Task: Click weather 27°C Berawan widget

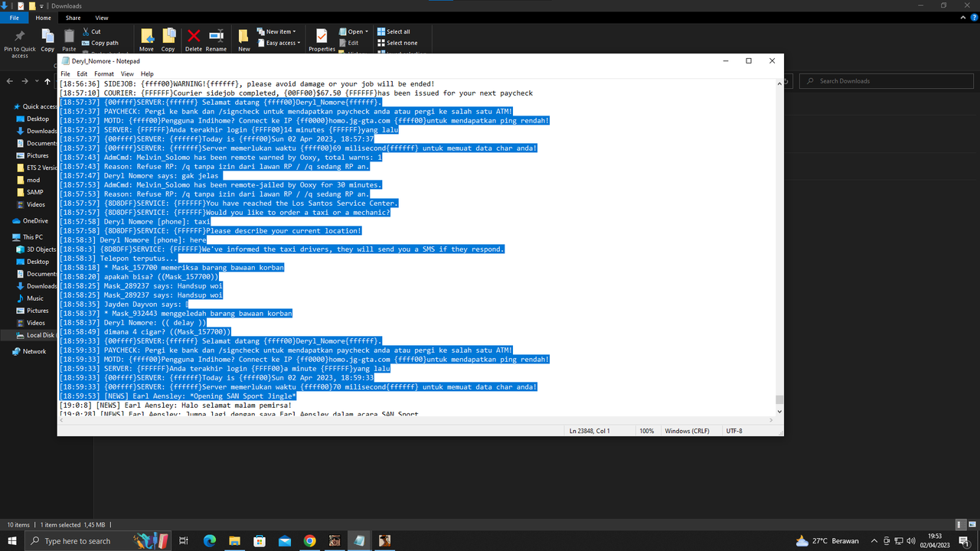Action: coord(827,541)
